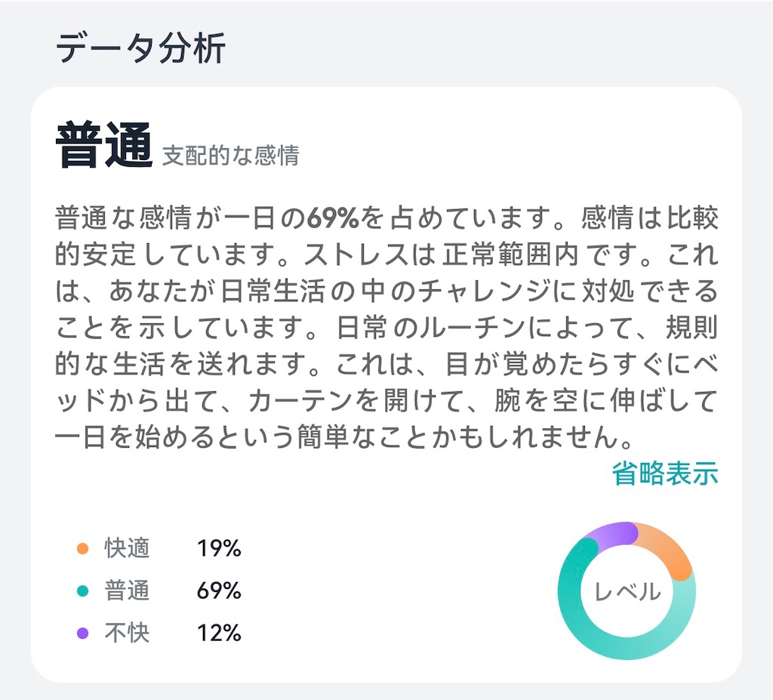Screen dimensions: 773x700
Task: Tap the 12% value in the legend
Action: point(219,633)
